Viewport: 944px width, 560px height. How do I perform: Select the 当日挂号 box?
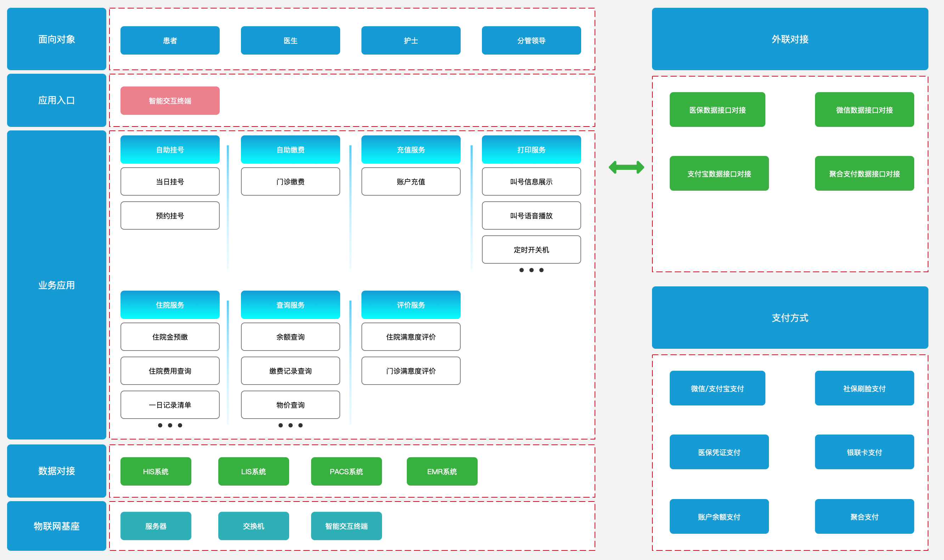[170, 181]
